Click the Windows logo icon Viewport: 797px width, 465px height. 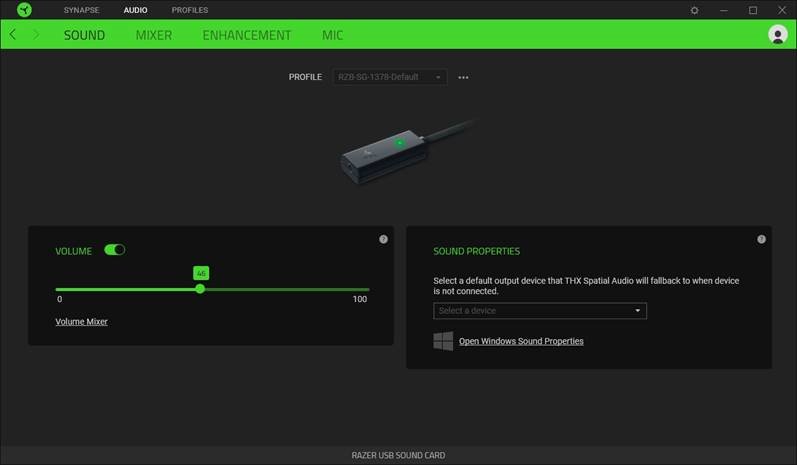[443, 341]
